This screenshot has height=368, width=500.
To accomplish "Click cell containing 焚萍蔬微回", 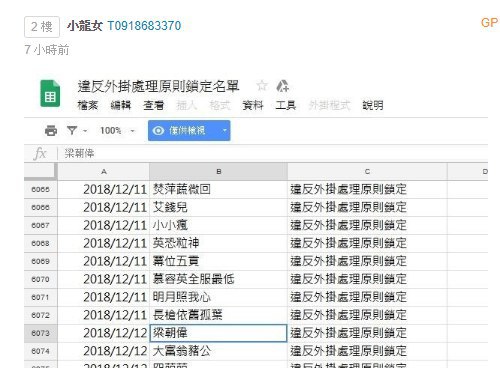I will [x=219, y=189].
